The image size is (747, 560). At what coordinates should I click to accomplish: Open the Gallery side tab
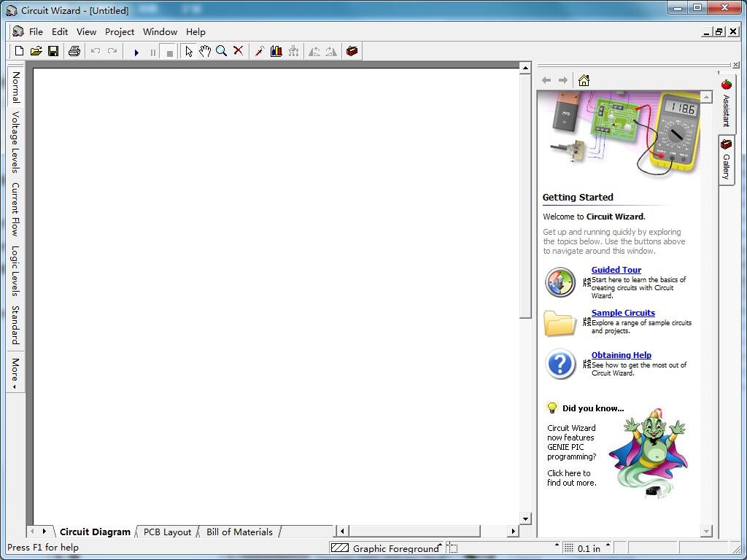point(726,160)
